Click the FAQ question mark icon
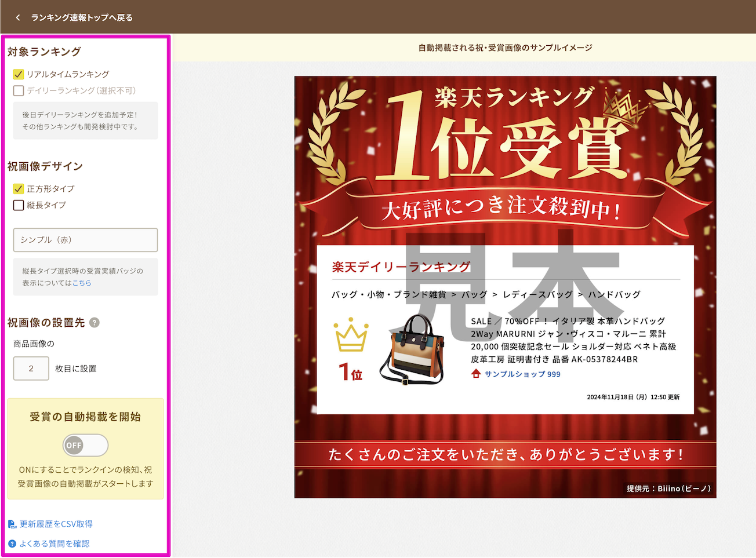The height and width of the screenshot is (558, 756). pyautogui.click(x=12, y=544)
